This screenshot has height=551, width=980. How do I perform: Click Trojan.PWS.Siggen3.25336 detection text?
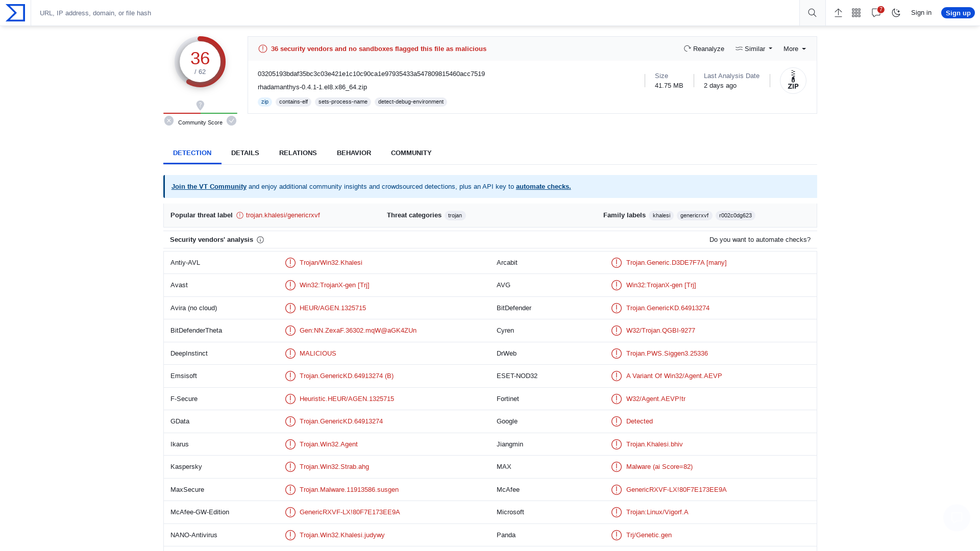(667, 354)
